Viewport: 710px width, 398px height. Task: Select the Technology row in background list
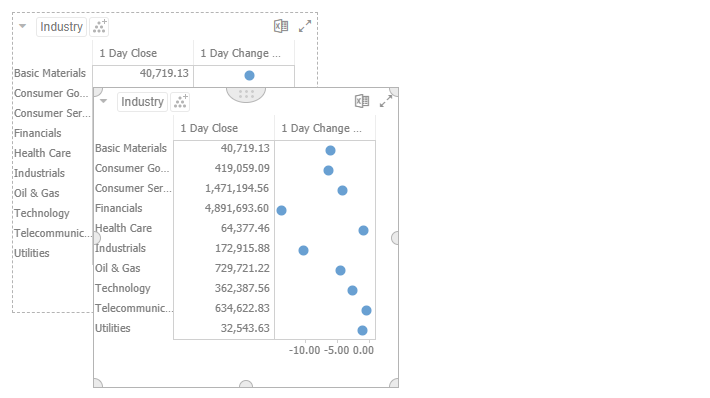pos(42,213)
